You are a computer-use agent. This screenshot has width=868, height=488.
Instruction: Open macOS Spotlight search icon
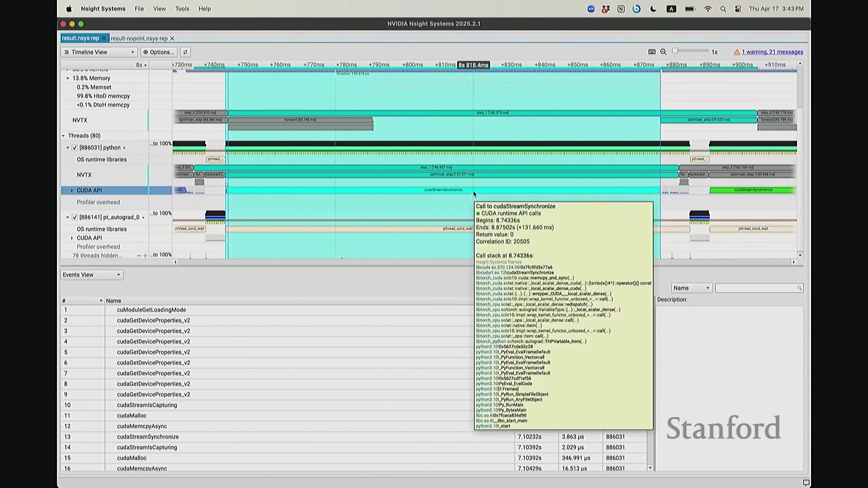(x=723, y=9)
